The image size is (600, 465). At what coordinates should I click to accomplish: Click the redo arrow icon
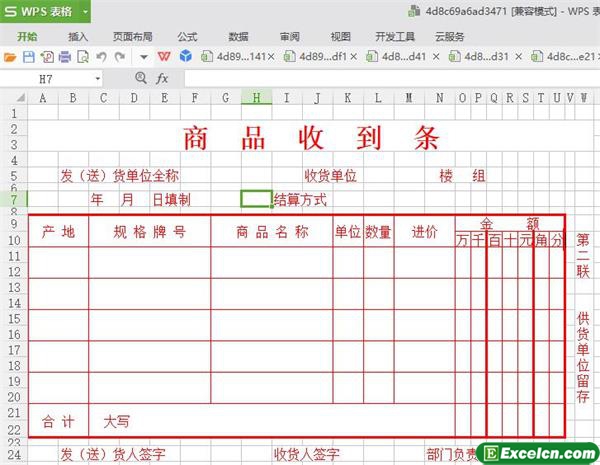pyautogui.click(x=120, y=57)
